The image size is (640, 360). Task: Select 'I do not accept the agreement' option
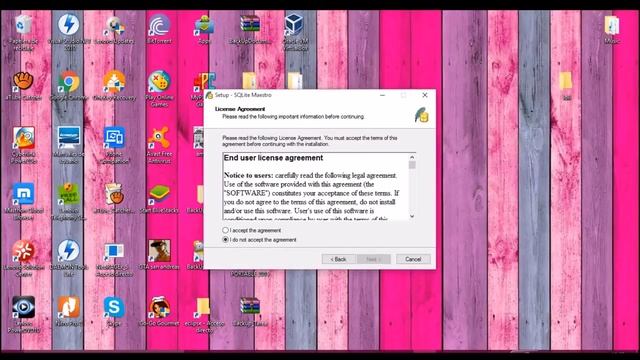(225, 240)
